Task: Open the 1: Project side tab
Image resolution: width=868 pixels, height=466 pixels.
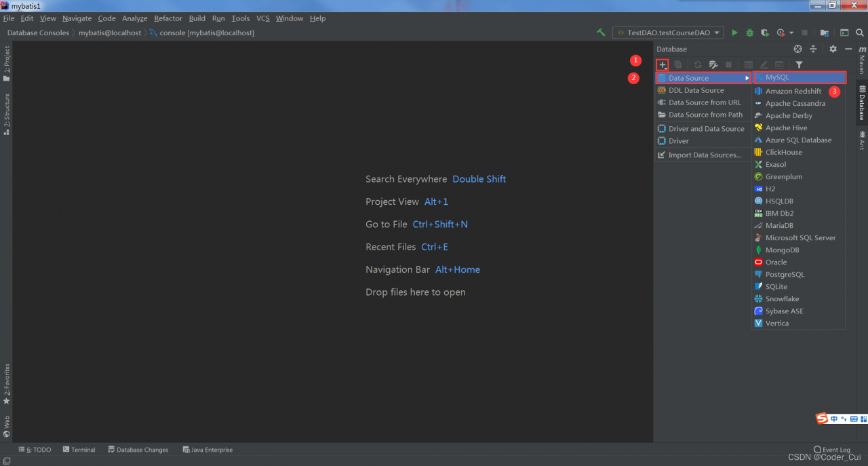Action: (x=7, y=64)
